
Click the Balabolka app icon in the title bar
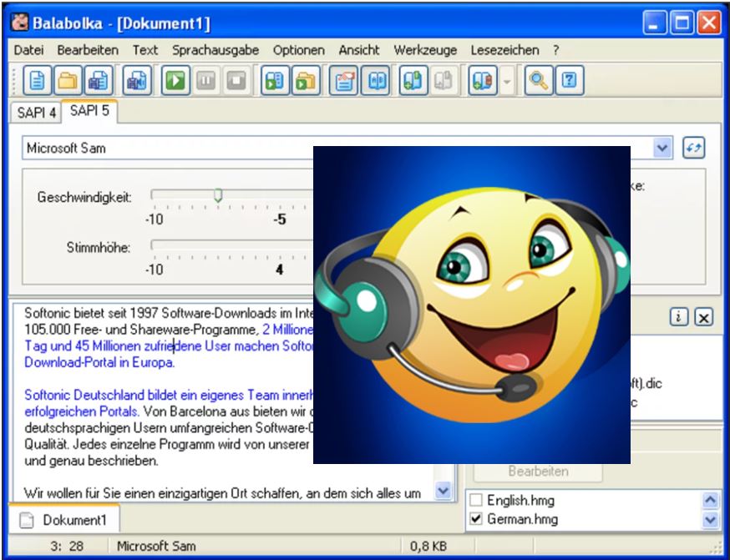(19, 23)
